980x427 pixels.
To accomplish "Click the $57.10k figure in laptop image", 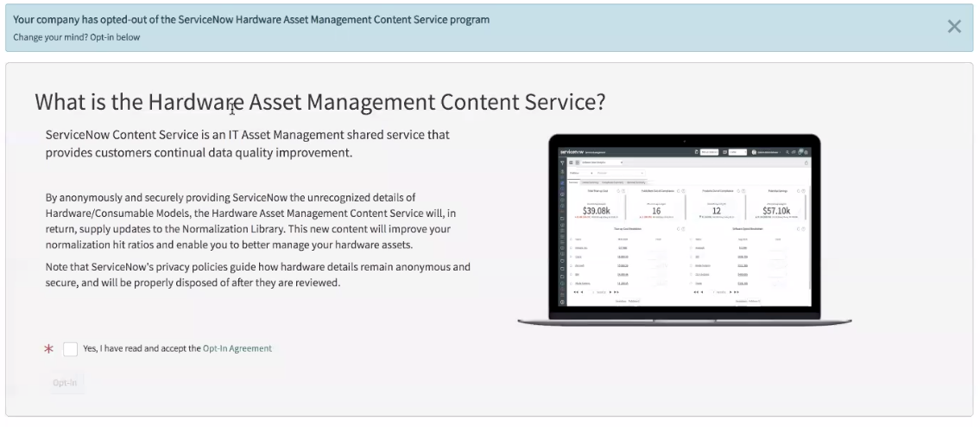I will 777,211.
